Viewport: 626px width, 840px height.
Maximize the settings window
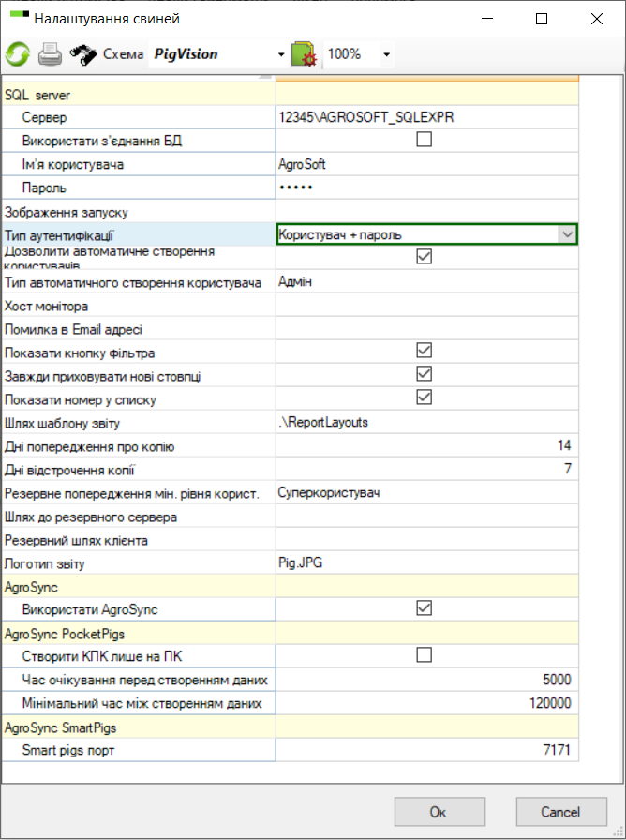pyautogui.click(x=542, y=19)
